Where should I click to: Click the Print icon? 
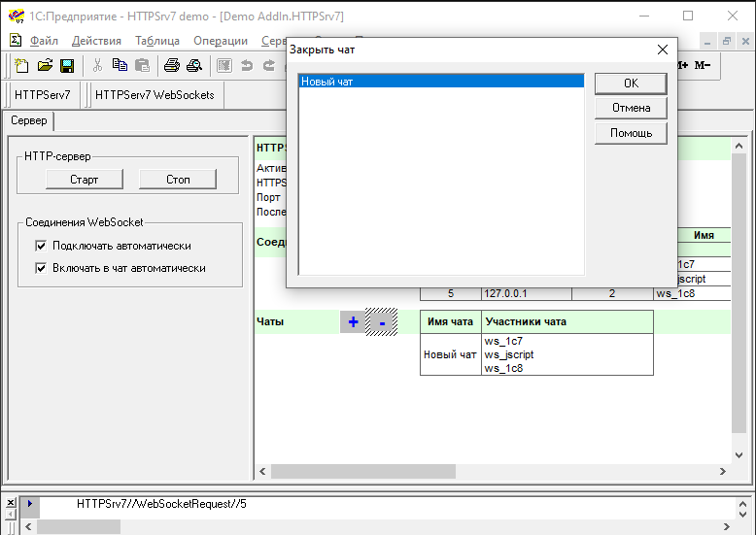[x=172, y=66]
